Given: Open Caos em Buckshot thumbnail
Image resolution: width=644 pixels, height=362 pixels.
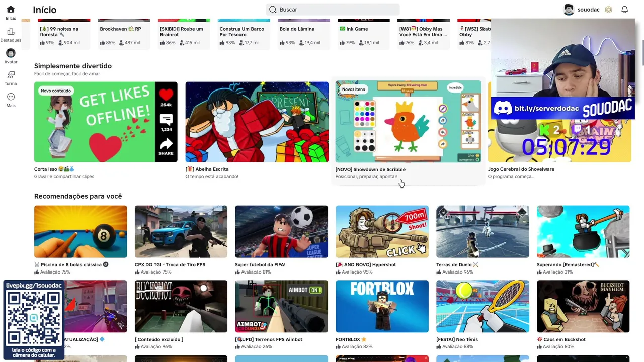Looking at the screenshot, I should [583, 306].
